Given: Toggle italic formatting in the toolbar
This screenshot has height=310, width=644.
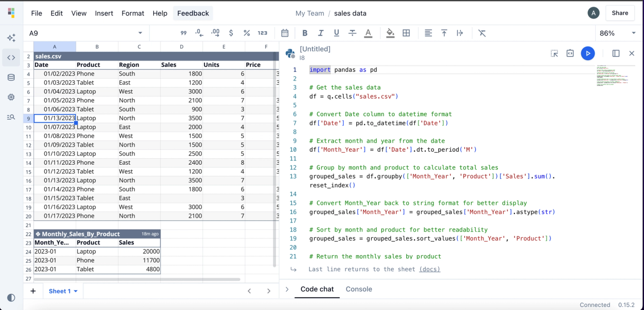Looking at the screenshot, I should click(321, 33).
